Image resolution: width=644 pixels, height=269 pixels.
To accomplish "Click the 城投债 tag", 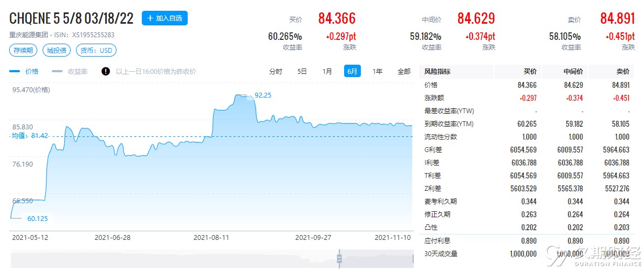I will 56,51.
